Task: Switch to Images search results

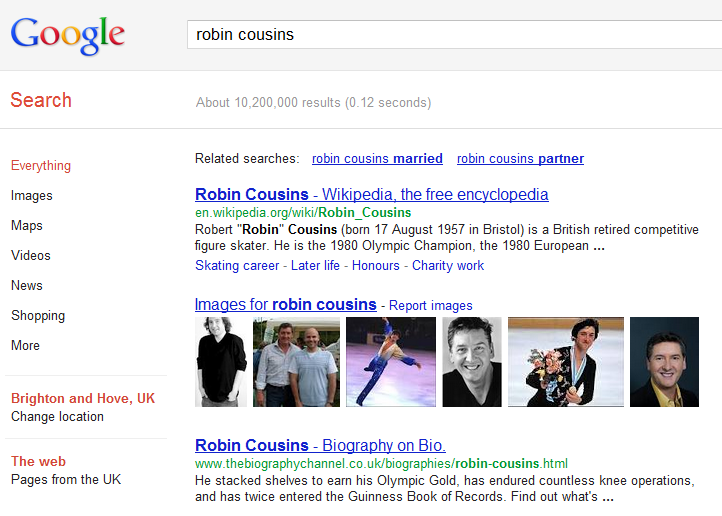Action: 32,196
